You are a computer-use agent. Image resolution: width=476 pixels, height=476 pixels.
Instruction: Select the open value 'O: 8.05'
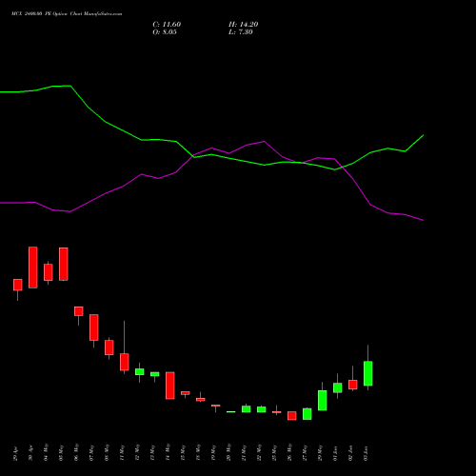[x=165, y=32]
